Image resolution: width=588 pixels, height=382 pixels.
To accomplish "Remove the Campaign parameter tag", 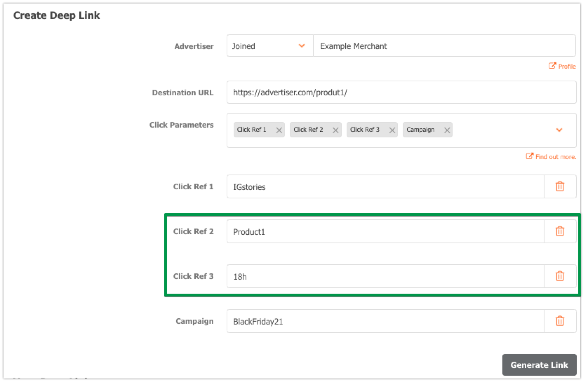I will pos(447,130).
